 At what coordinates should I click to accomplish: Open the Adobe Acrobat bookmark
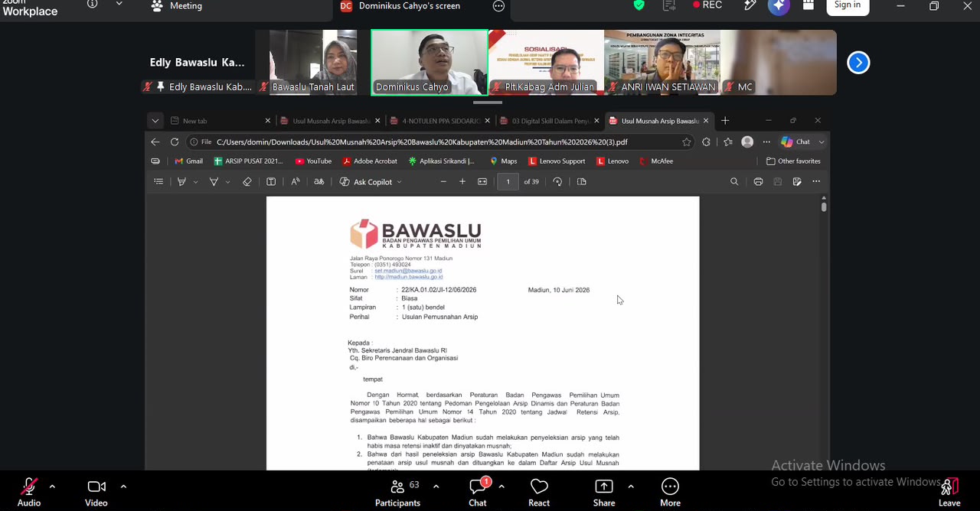[x=370, y=161]
